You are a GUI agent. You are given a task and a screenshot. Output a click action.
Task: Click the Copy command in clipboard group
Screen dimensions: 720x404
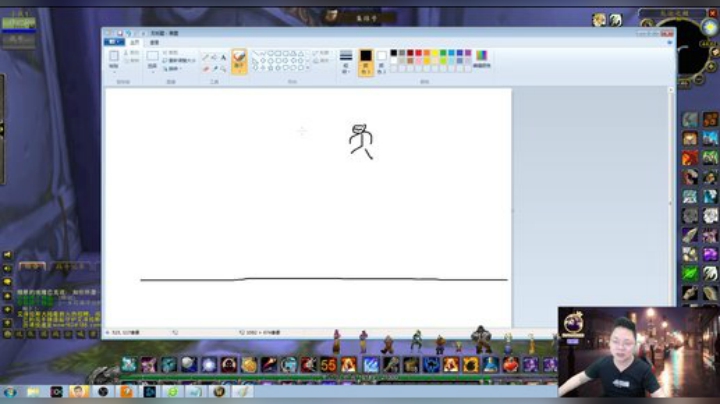point(132,60)
